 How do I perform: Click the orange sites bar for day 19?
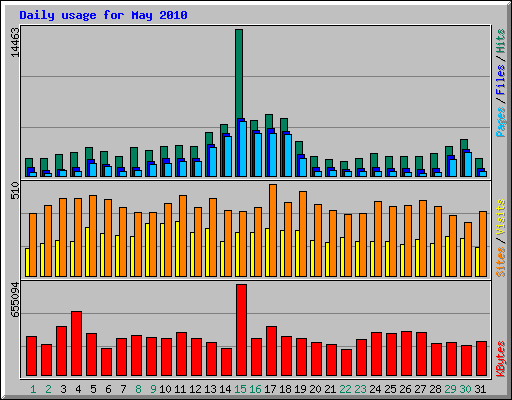click(303, 234)
